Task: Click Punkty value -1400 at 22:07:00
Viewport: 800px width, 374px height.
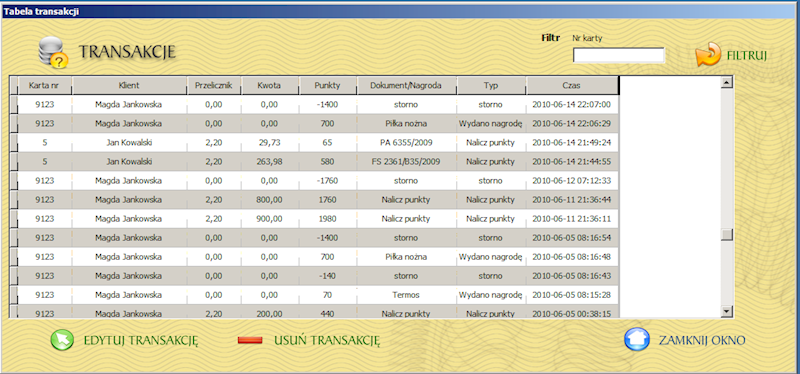Action: click(x=328, y=105)
